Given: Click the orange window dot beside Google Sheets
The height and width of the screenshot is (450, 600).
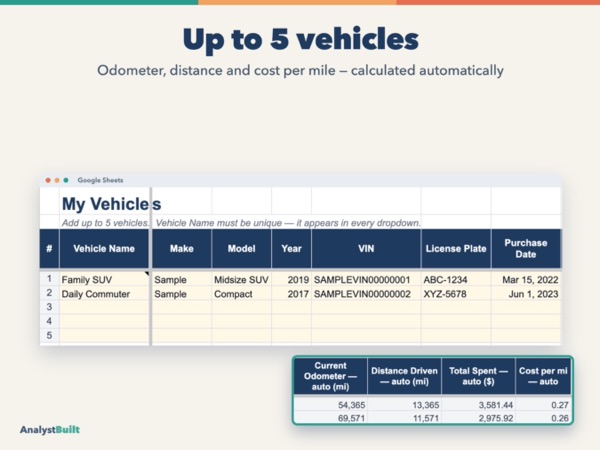Looking at the screenshot, I should click(57, 180).
